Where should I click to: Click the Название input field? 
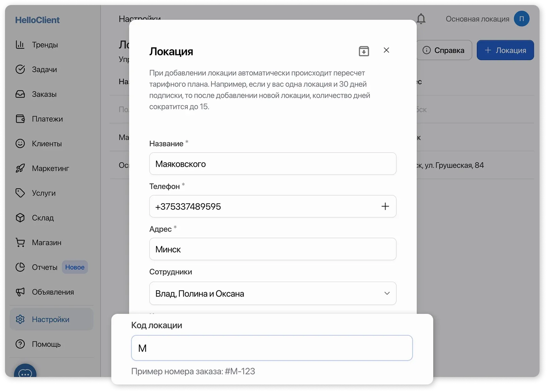click(x=273, y=164)
